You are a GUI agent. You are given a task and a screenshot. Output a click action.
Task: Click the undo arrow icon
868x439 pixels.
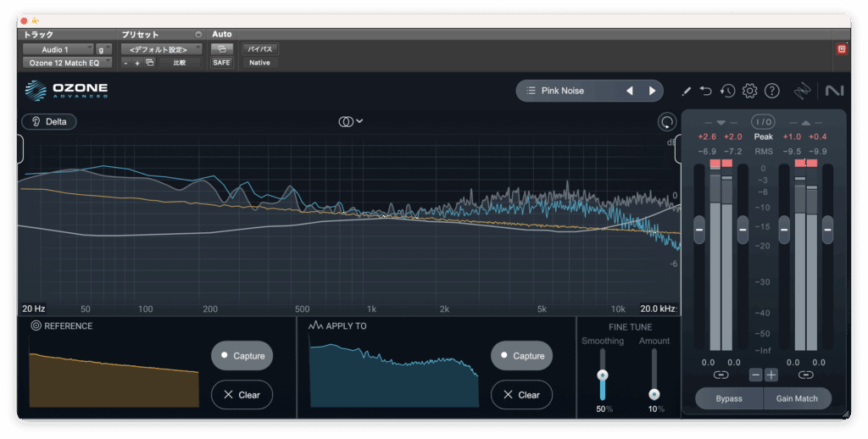[706, 91]
